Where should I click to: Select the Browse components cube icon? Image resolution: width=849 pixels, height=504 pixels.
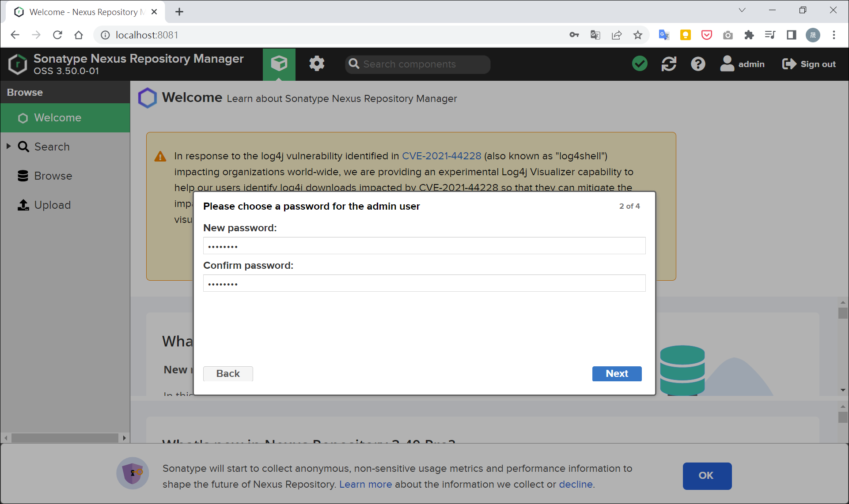point(279,64)
